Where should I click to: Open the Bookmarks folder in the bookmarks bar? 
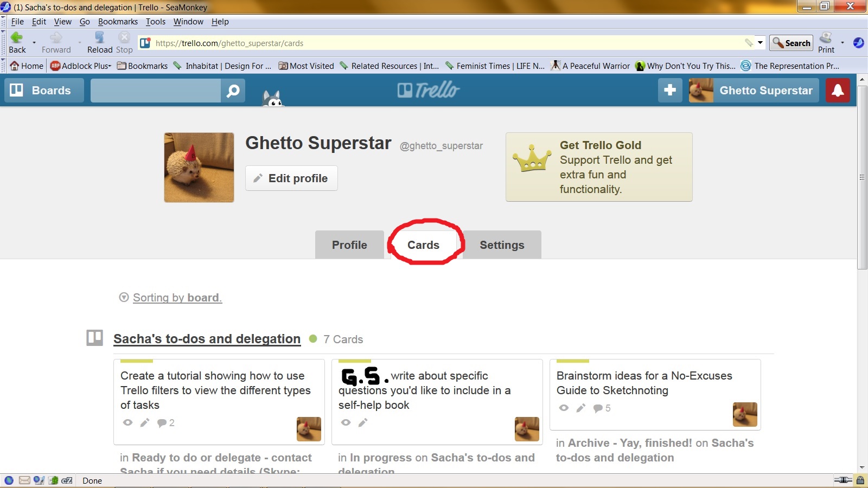point(143,66)
